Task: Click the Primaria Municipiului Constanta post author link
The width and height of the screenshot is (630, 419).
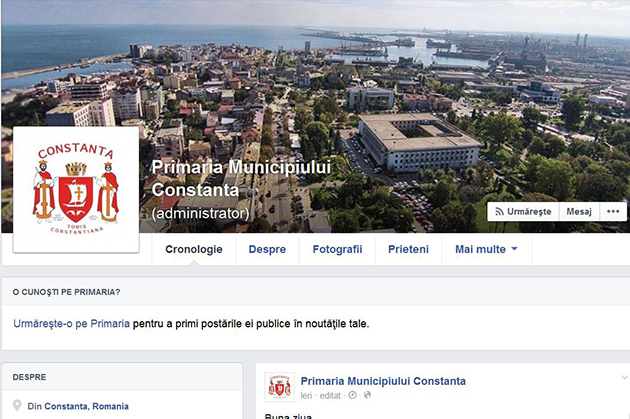Action: [x=383, y=381]
